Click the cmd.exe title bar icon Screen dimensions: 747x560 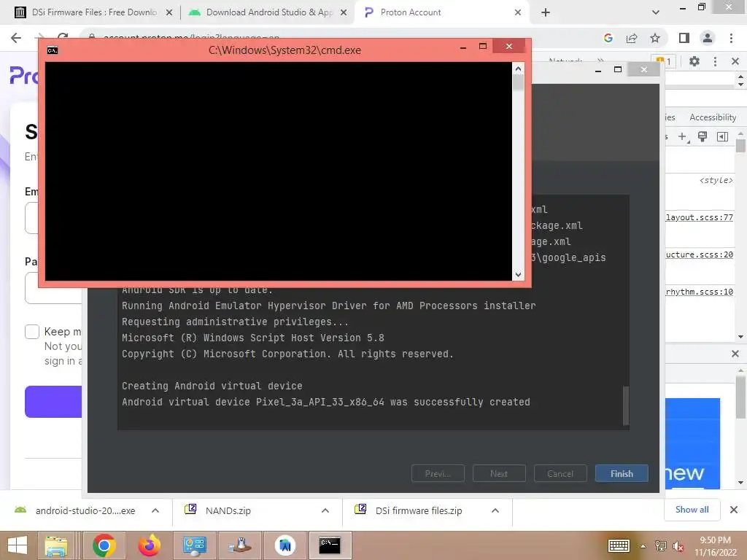pyautogui.click(x=53, y=50)
